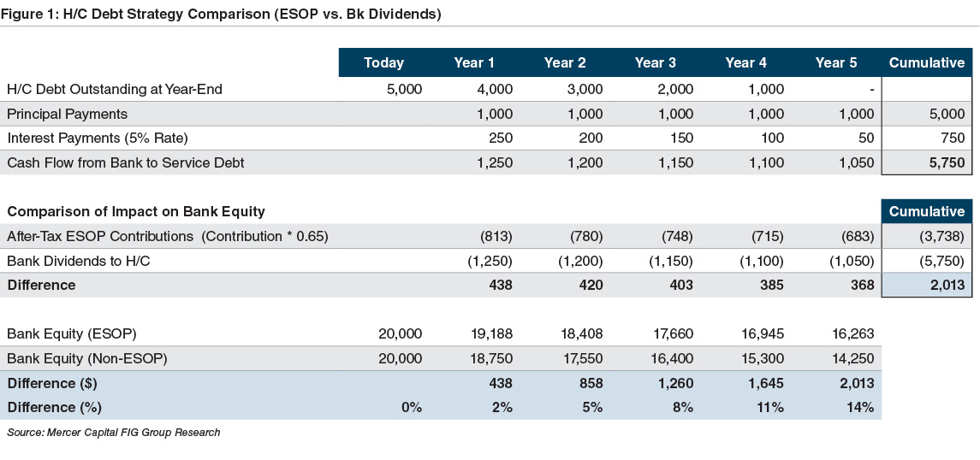Click the Comparison of Impact on Bank Equity heading

pyautogui.click(x=135, y=211)
